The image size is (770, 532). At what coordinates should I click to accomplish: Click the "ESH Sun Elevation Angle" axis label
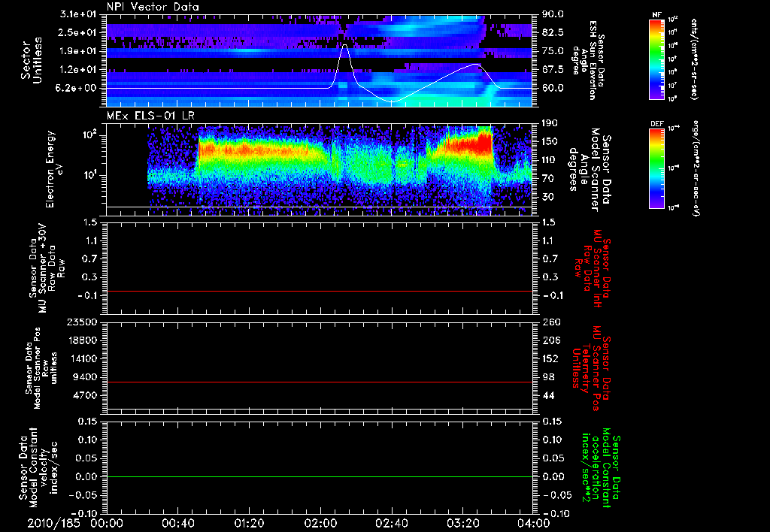tap(588, 60)
